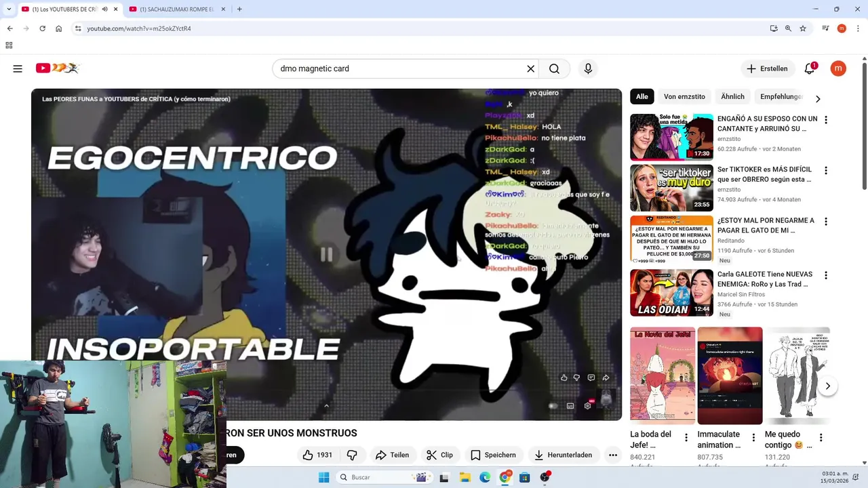Viewport: 868px width, 488px height.
Task: Toggle autoplay switch in player
Action: [553, 406]
